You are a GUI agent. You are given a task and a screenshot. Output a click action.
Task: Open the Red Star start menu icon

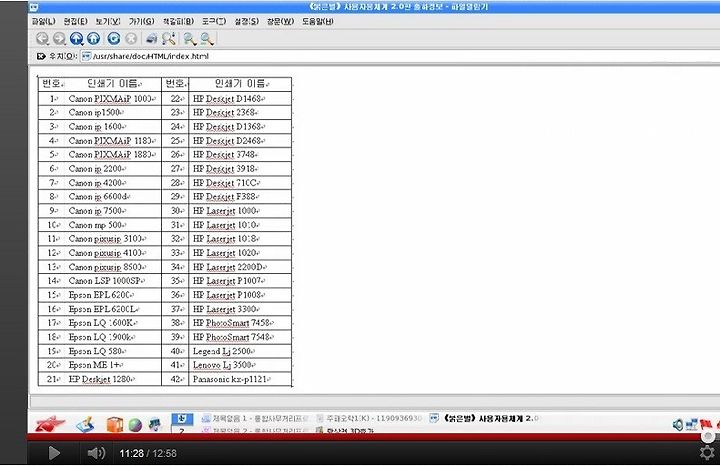point(50,423)
